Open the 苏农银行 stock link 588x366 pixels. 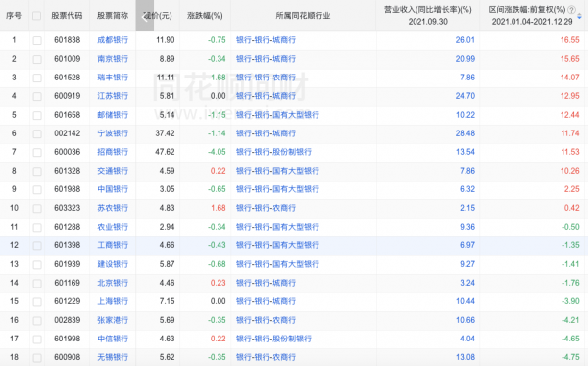[113, 208]
